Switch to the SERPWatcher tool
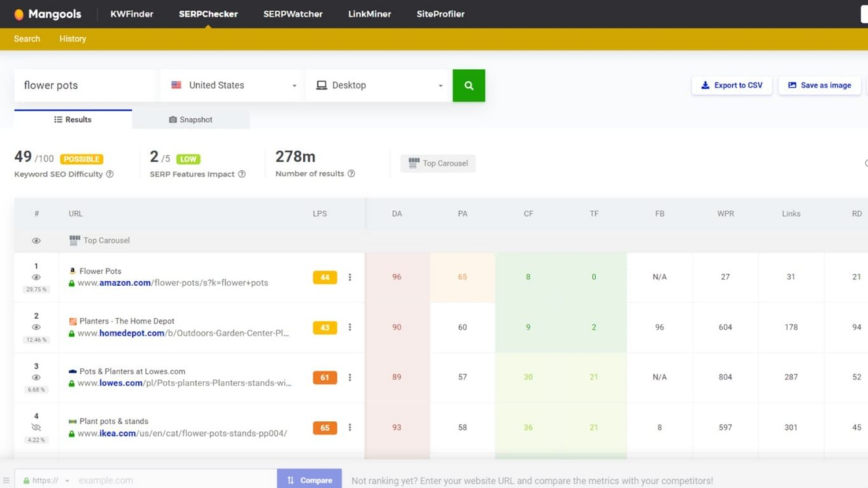 [x=293, y=14]
